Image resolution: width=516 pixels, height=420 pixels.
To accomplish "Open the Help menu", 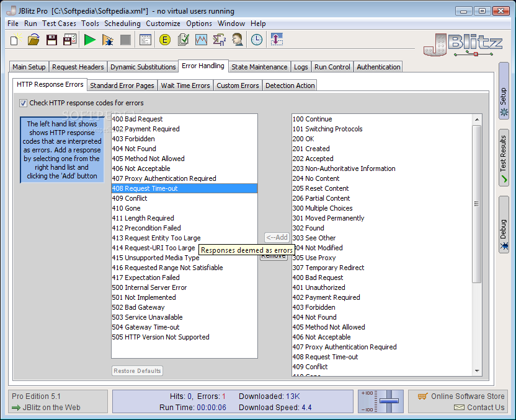I will click(259, 24).
